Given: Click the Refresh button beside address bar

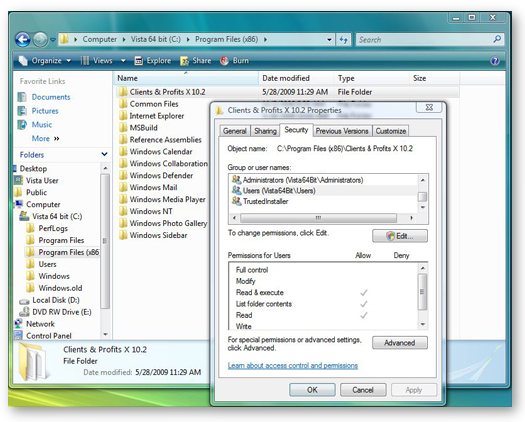Looking at the screenshot, I should pos(344,40).
